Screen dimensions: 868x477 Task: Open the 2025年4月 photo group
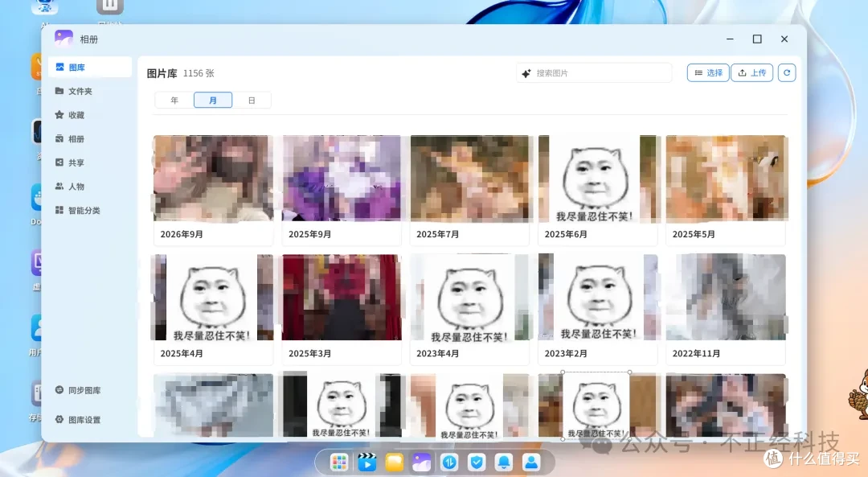213,309
